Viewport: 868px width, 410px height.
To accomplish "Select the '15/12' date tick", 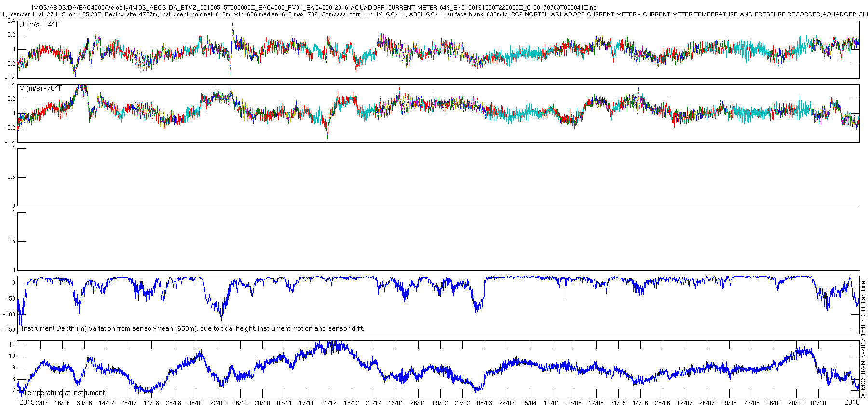I will pos(352,403).
